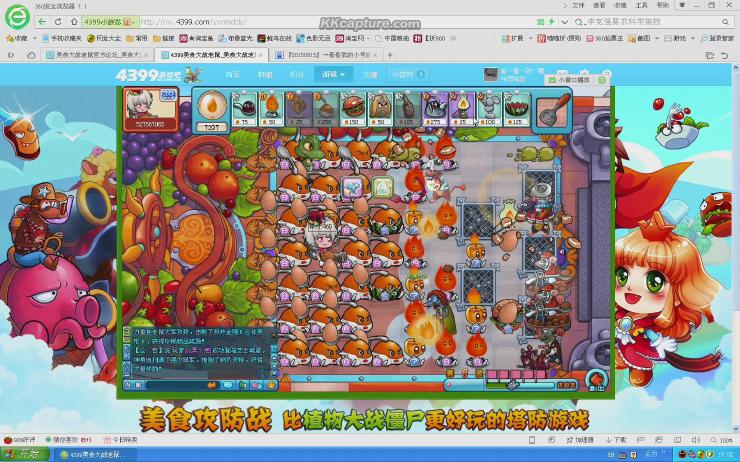Click the emoticon face icon in chat bar
This screenshot has width=740, height=462.
271,385
